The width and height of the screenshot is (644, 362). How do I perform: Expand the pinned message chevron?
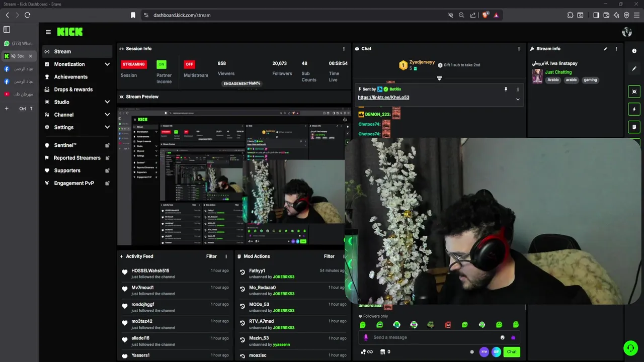[518, 99]
